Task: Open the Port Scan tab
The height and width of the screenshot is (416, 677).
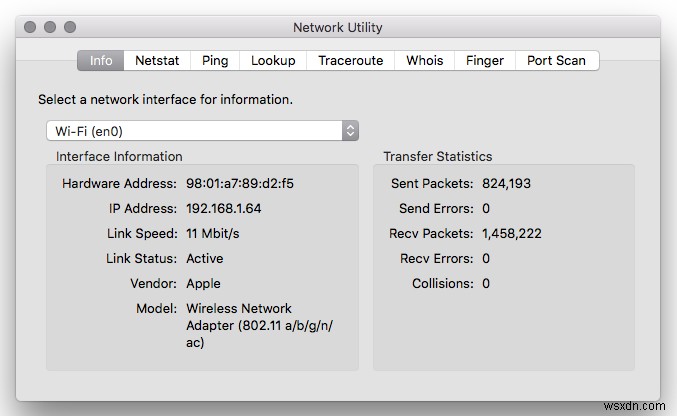Action: point(556,60)
